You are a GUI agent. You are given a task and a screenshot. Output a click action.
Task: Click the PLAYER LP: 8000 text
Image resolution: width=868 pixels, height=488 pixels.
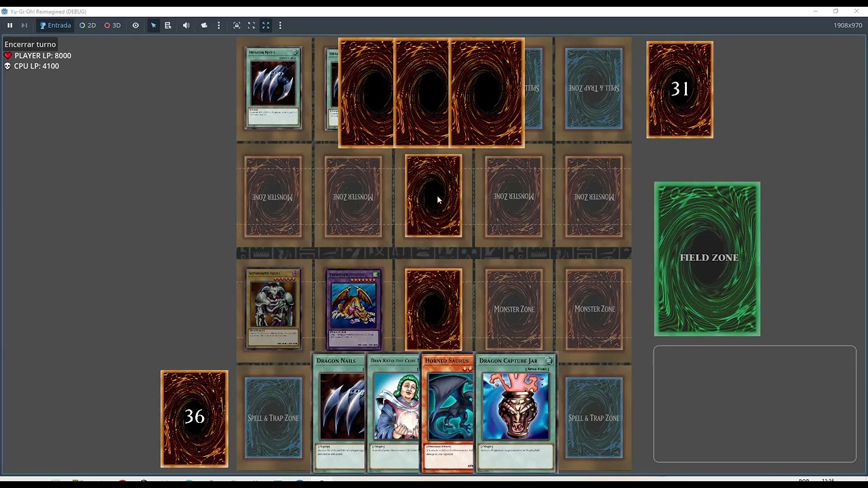(x=43, y=56)
